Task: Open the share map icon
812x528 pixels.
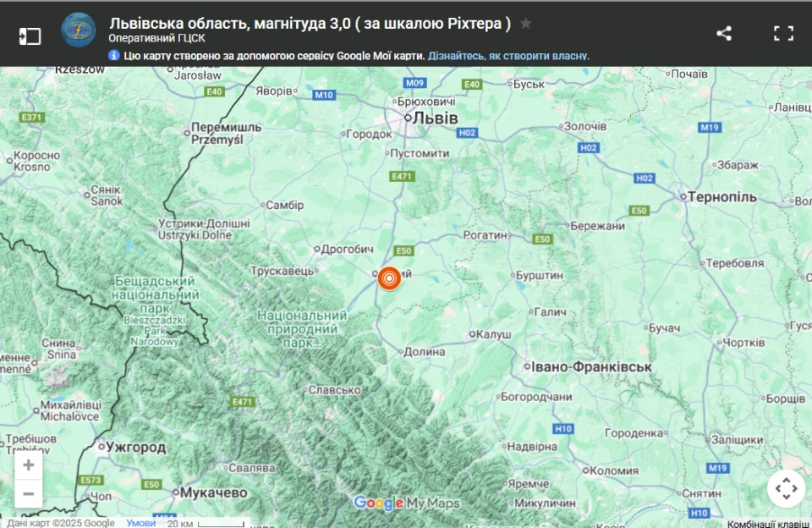Action: 723,33
